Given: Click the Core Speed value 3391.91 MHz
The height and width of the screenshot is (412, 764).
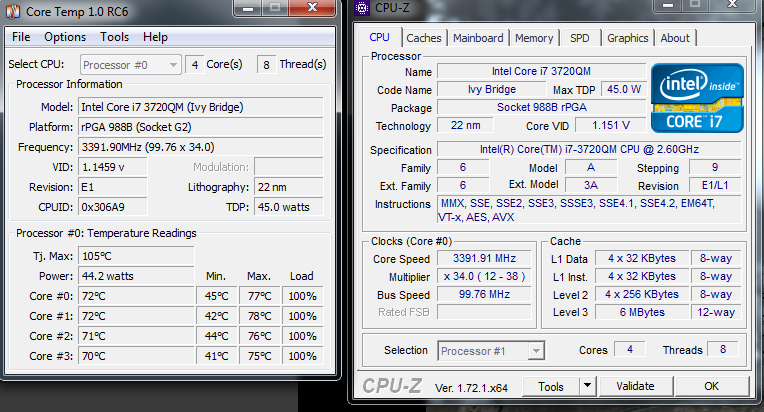Looking at the screenshot, I should [x=484, y=258].
